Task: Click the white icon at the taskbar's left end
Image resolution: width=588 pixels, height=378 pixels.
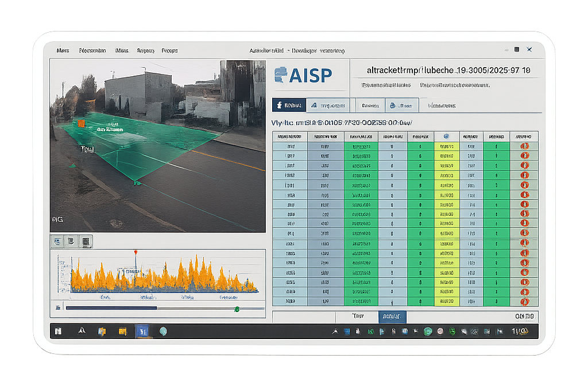Action: 58,331
